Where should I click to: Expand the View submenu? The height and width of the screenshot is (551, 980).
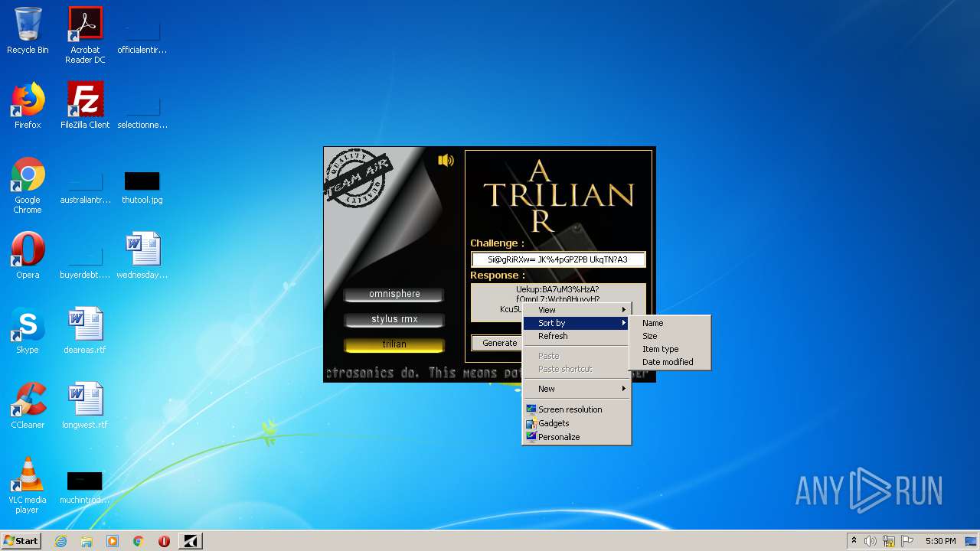point(577,310)
